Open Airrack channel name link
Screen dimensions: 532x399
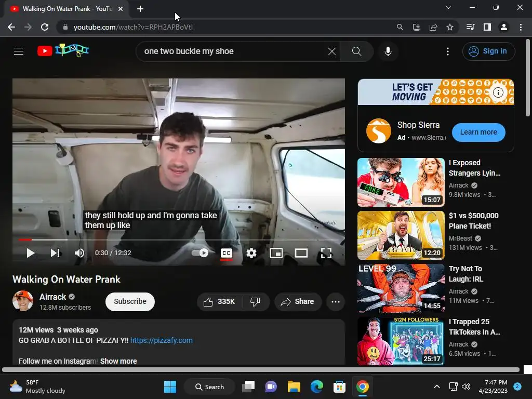pyautogui.click(x=52, y=297)
